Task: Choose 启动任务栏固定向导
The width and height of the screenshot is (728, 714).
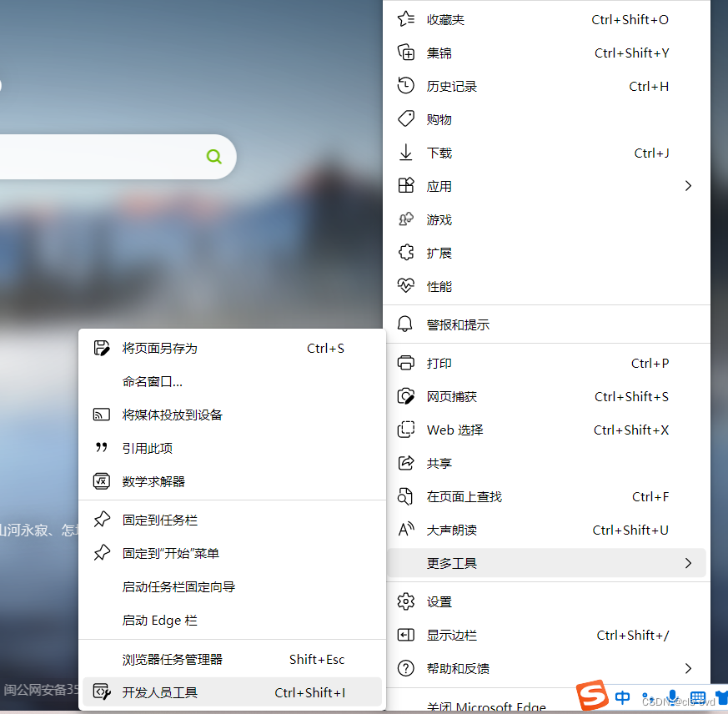Action: 232,586
